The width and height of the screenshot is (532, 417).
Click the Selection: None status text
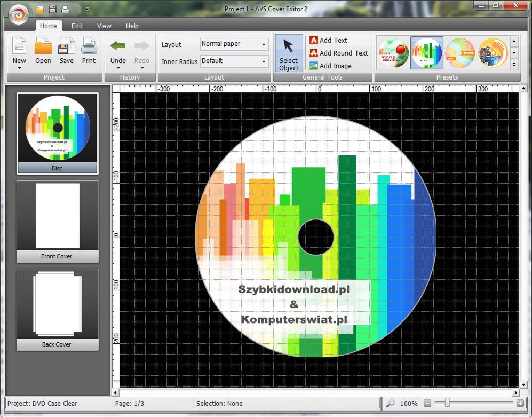click(x=219, y=404)
